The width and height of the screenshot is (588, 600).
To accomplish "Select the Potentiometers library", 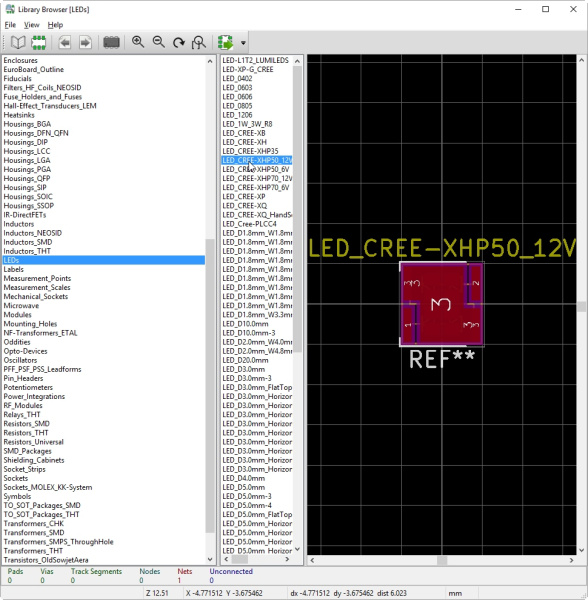I will (28, 387).
